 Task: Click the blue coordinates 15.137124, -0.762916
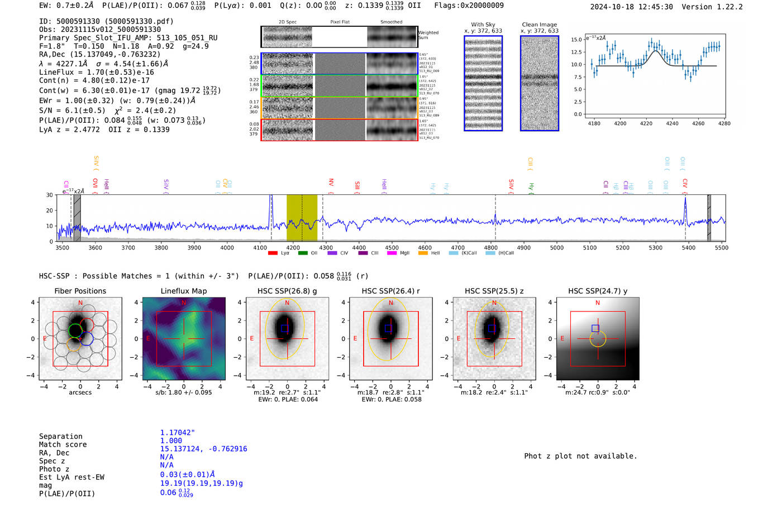point(203,449)
